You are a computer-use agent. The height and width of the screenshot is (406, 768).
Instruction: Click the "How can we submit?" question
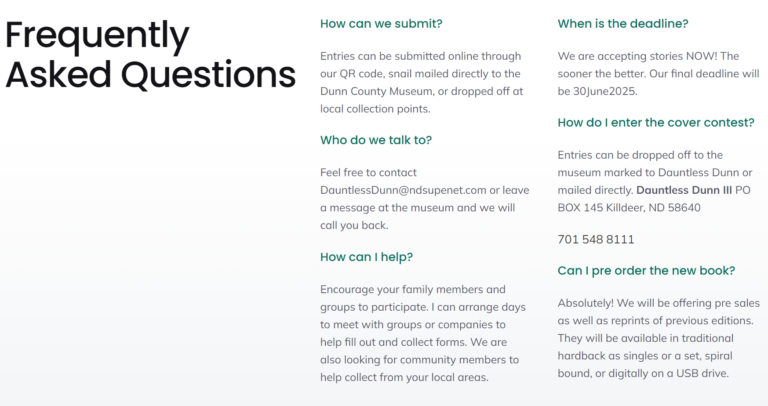click(381, 23)
